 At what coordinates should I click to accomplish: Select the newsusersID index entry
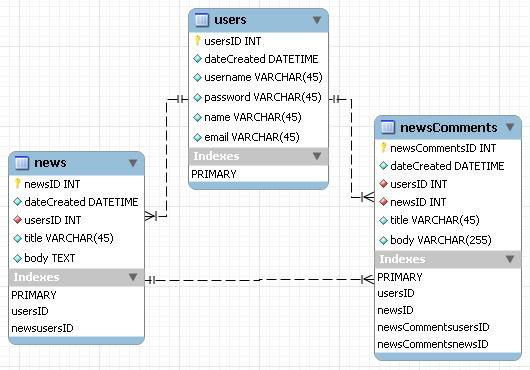coord(43,328)
